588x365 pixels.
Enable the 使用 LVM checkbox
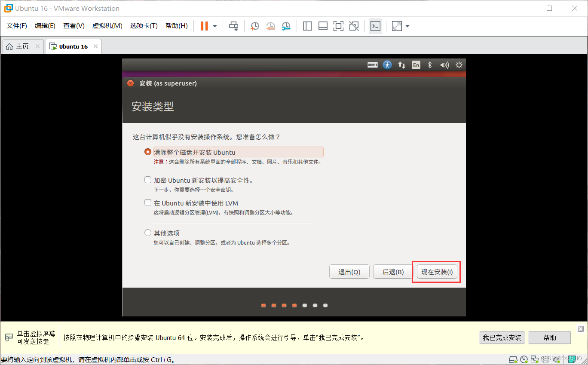(148, 202)
